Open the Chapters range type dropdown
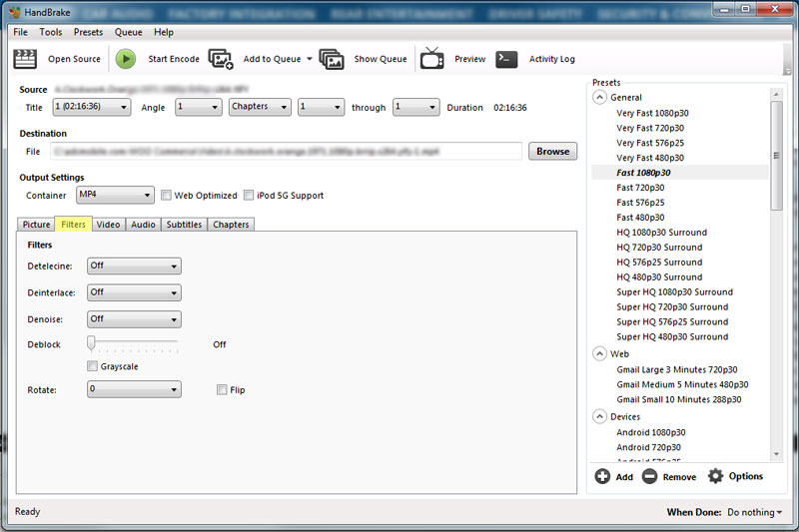The image size is (799, 532). 260,107
